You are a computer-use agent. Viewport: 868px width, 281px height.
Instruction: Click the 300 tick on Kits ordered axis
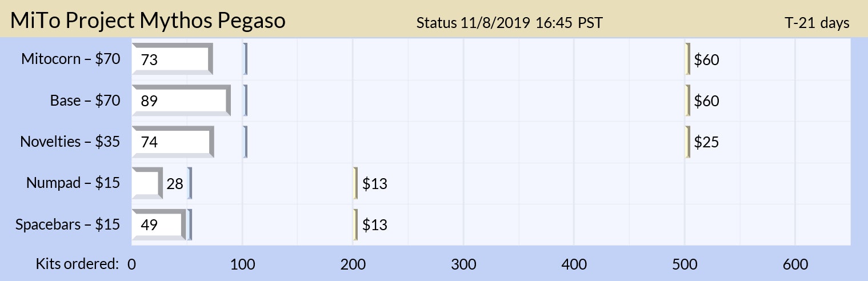pos(463,264)
